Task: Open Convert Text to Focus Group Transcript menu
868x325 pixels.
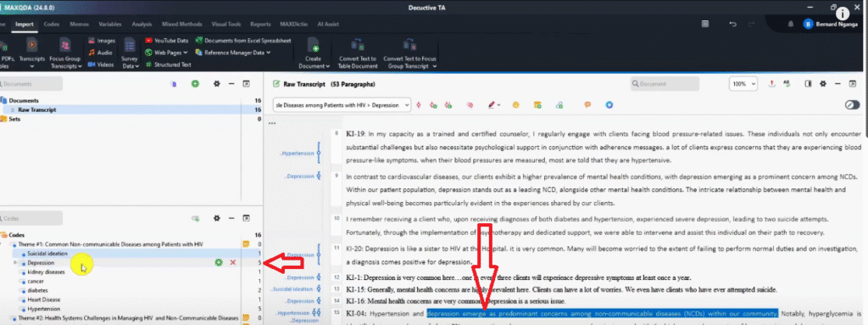Action: 409,53
